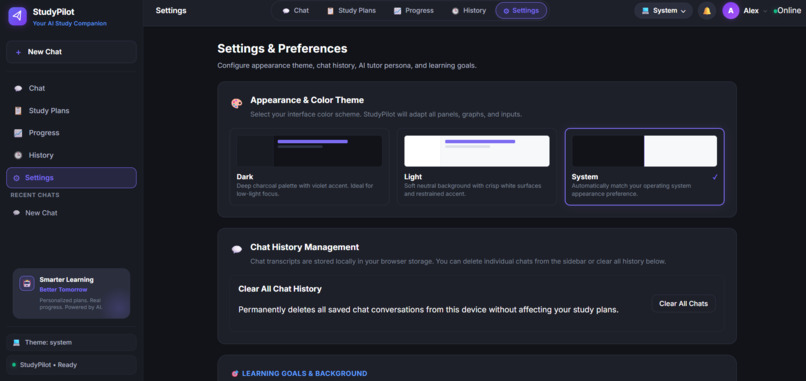Click the green status dot by StudyPilot Ready

coord(14,365)
